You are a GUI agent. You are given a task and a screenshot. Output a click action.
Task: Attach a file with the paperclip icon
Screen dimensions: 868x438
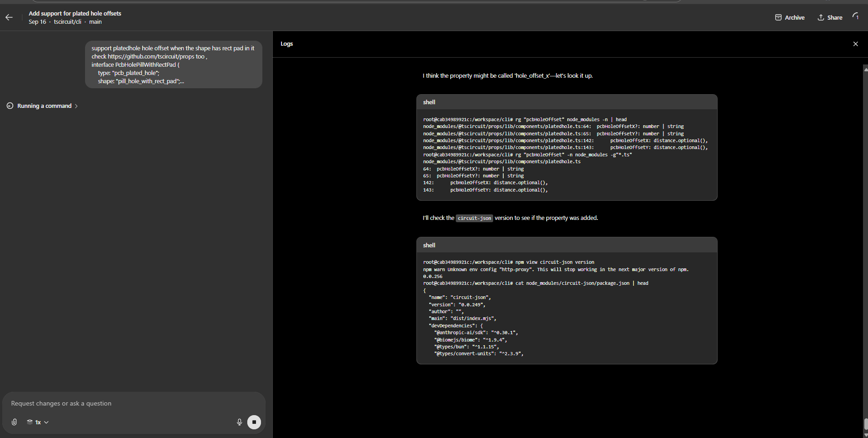(x=14, y=422)
